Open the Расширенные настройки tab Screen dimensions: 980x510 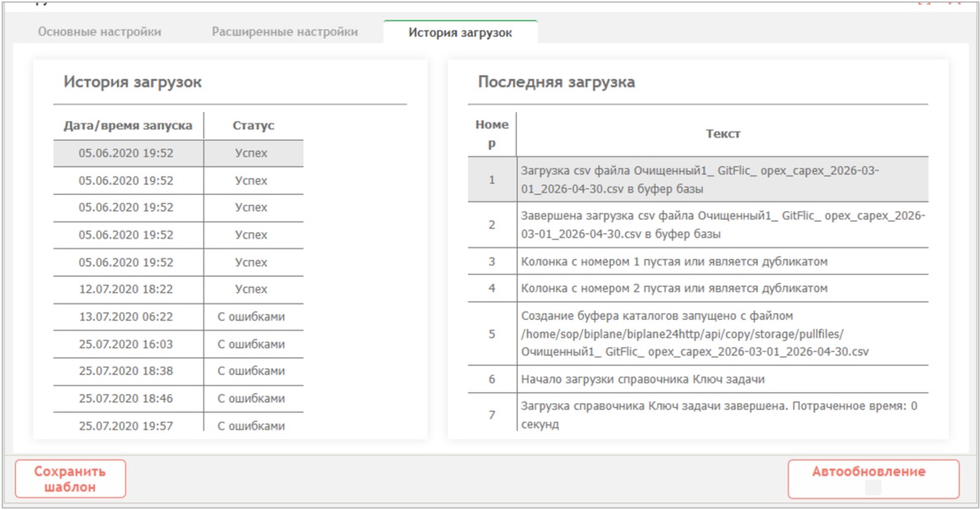point(285,32)
